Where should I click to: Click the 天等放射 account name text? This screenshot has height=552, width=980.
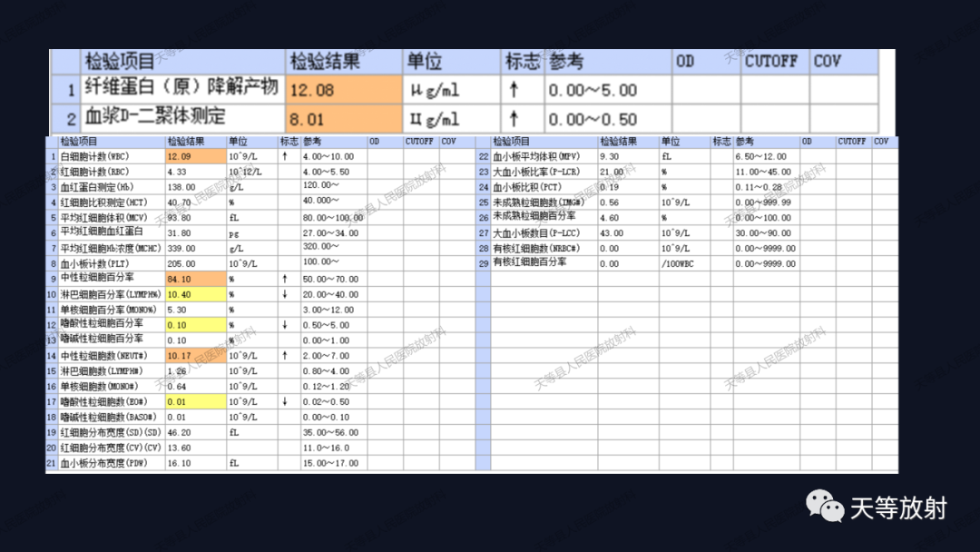898,508
